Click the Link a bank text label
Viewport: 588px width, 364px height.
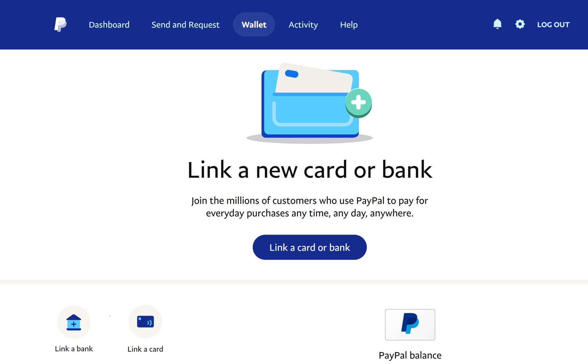[74, 348]
